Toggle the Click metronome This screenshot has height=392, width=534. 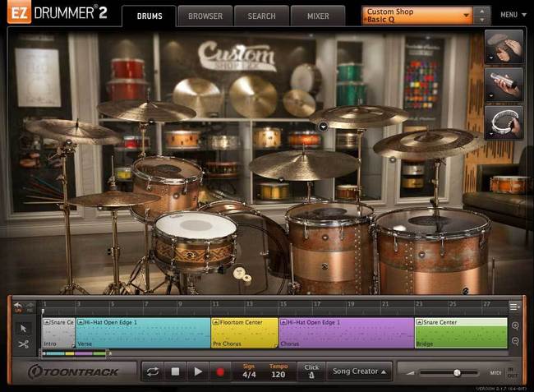click(x=311, y=371)
